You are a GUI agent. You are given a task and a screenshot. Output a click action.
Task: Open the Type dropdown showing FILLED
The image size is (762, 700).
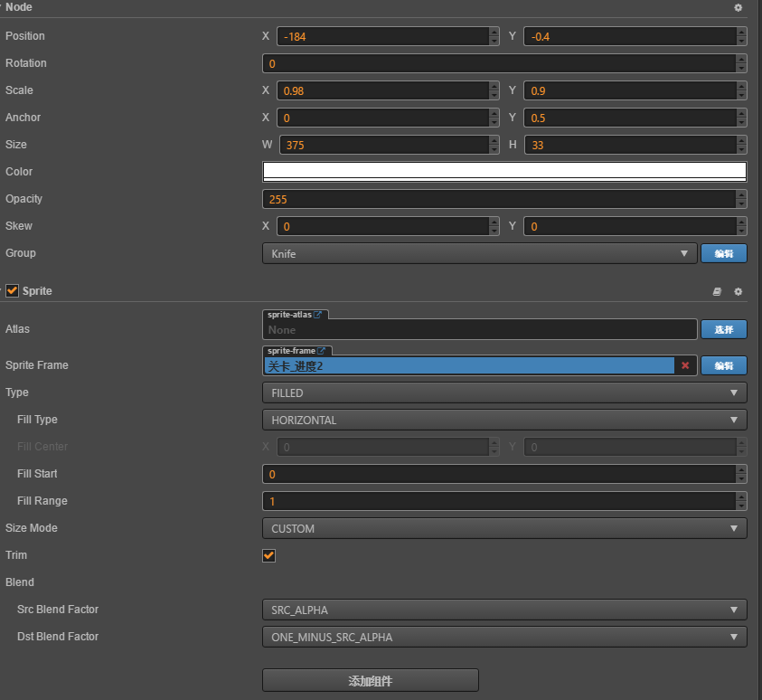tap(504, 393)
